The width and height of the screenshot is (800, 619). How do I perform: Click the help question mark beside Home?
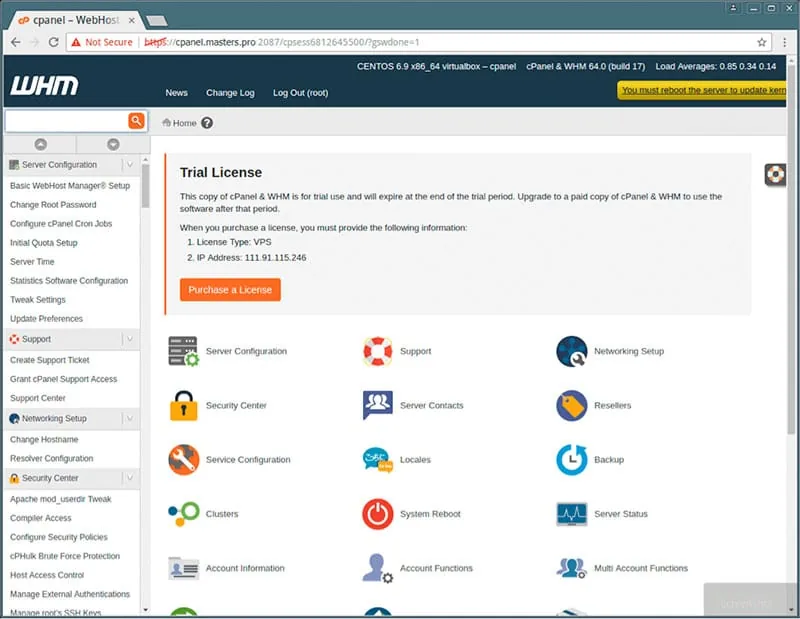(x=207, y=123)
